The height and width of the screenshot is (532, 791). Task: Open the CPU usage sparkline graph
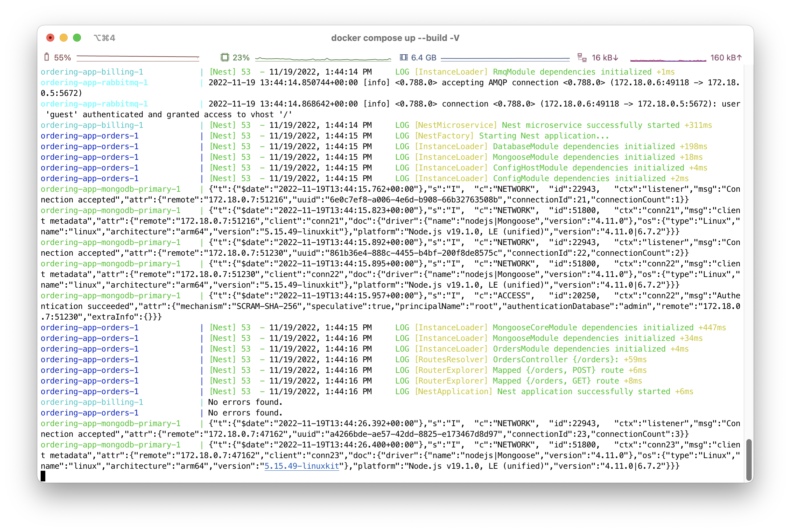pos(323,59)
